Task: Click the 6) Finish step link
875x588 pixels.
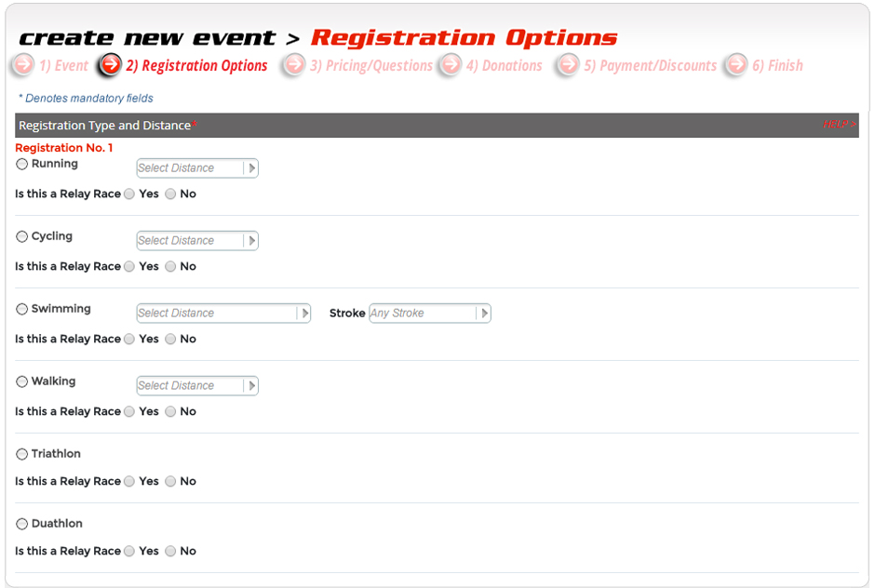Action: pos(777,66)
